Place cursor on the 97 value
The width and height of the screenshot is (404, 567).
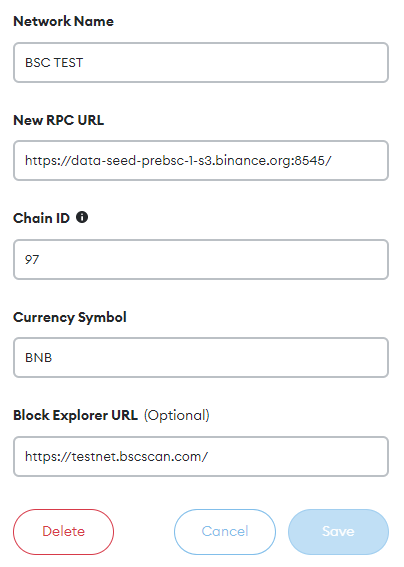pos(32,260)
